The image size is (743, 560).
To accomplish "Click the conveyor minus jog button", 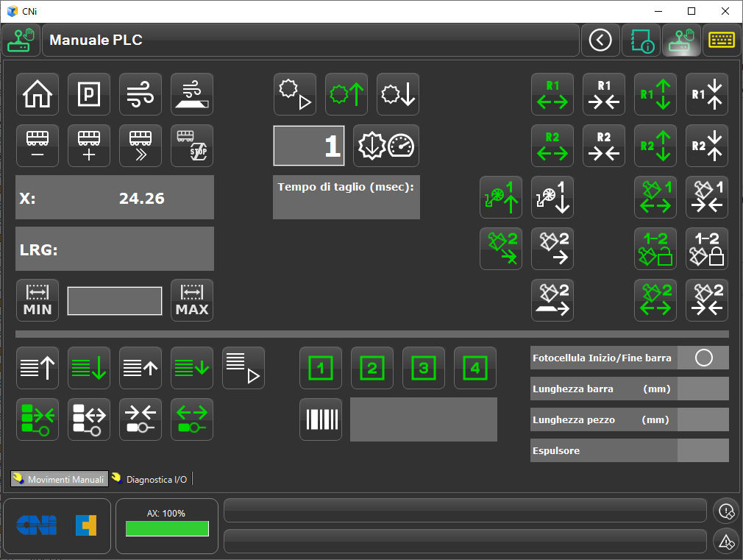I will coord(38,146).
